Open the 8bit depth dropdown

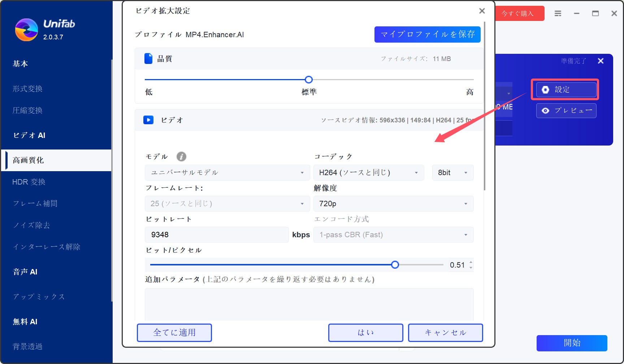pyautogui.click(x=453, y=173)
